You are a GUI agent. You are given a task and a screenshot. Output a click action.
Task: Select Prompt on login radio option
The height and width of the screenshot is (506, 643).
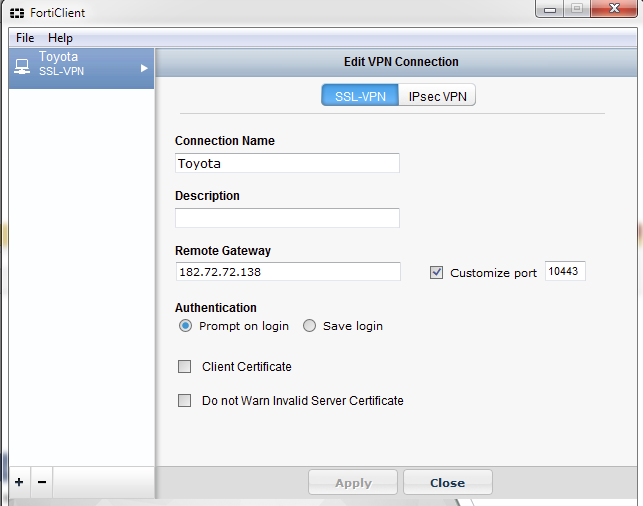tap(185, 326)
